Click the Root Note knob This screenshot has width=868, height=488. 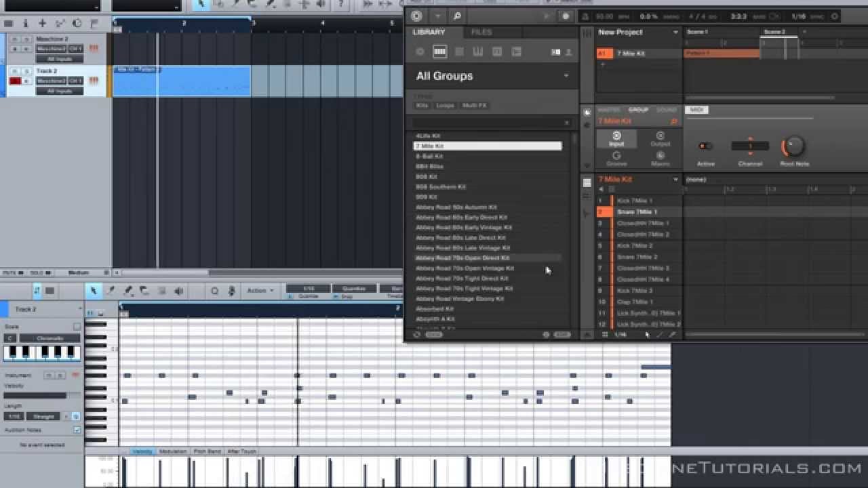coord(793,146)
